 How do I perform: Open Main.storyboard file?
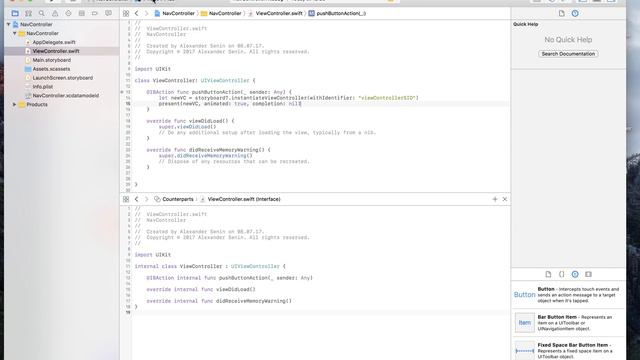click(51, 60)
